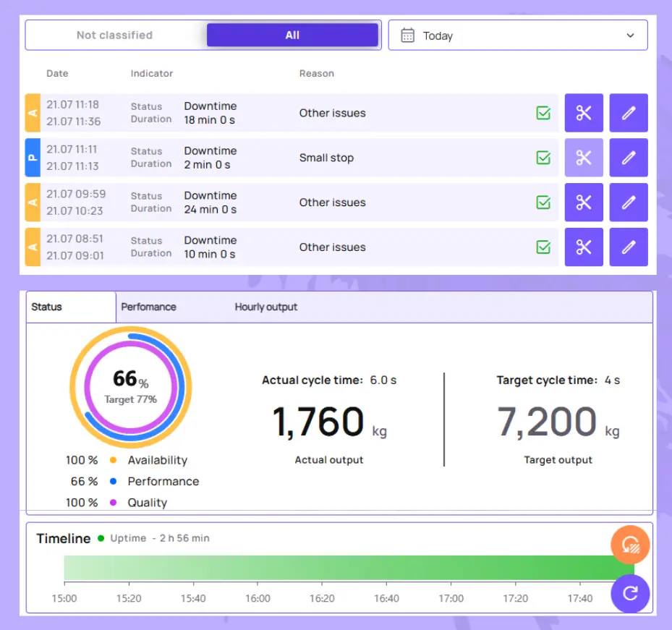Image resolution: width=672 pixels, height=630 pixels.
Task: Click the orange Availability legend dot
Action: click(113, 460)
